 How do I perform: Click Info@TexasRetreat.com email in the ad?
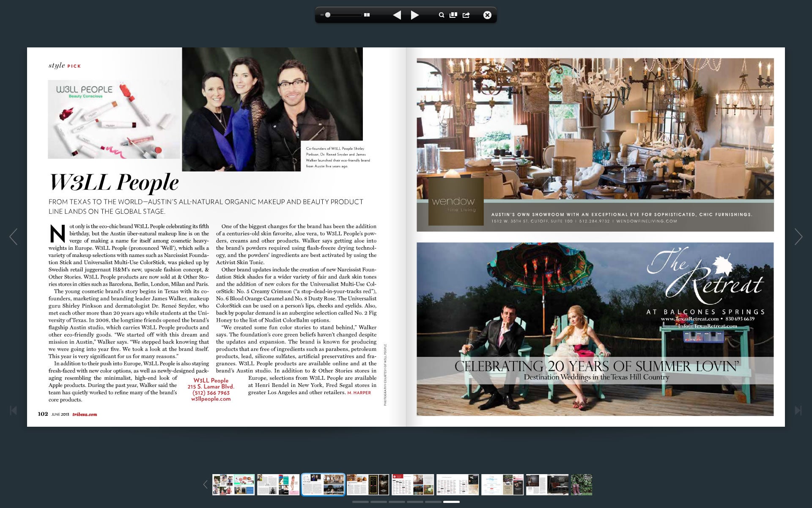707,326
